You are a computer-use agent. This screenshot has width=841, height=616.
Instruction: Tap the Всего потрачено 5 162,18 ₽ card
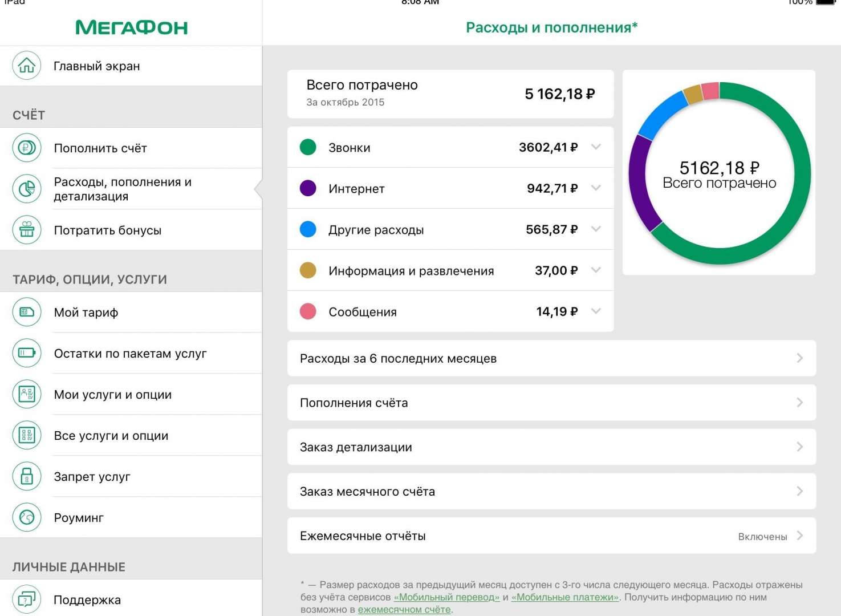[450, 94]
